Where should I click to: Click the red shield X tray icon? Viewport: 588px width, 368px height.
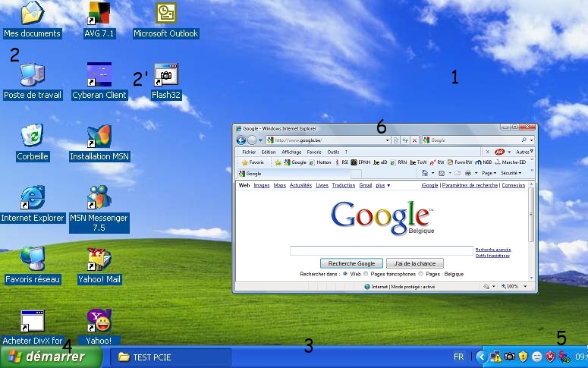(550, 357)
